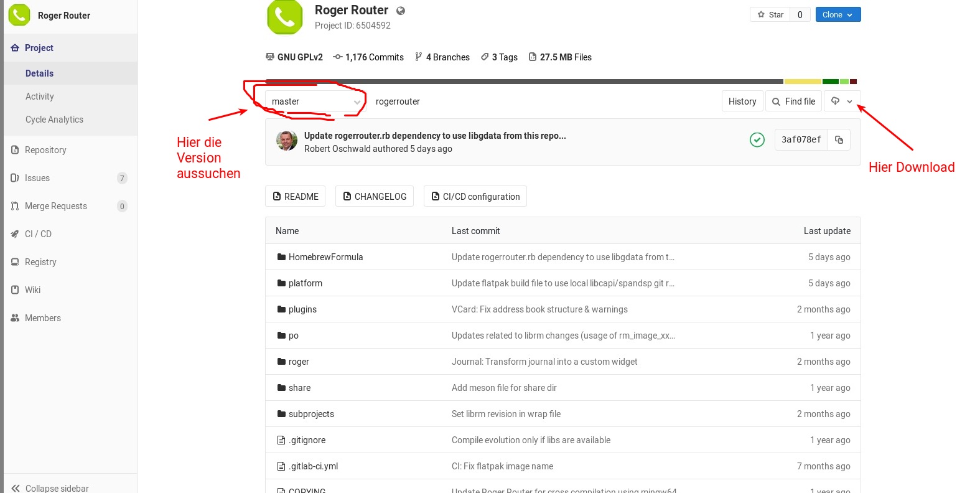The height and width of the screenshot is (493, 980).
Task: Click the History button
Action: click(742, 101)
